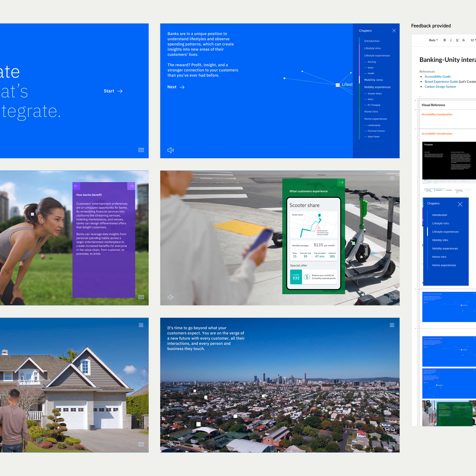Screen dimensions: 476x476
Task: Click the speaker icon on the banks text panel
Action: click(x=170, y=150)
